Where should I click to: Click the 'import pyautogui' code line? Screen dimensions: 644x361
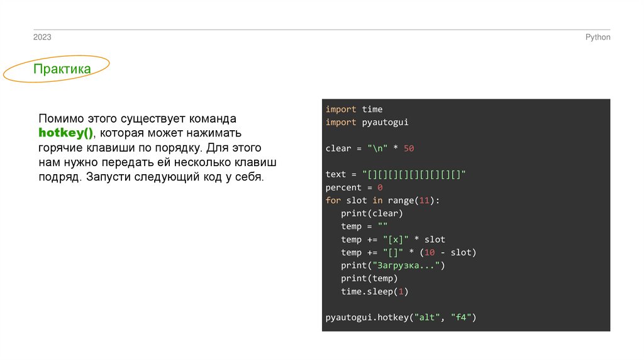coord(367,123)
